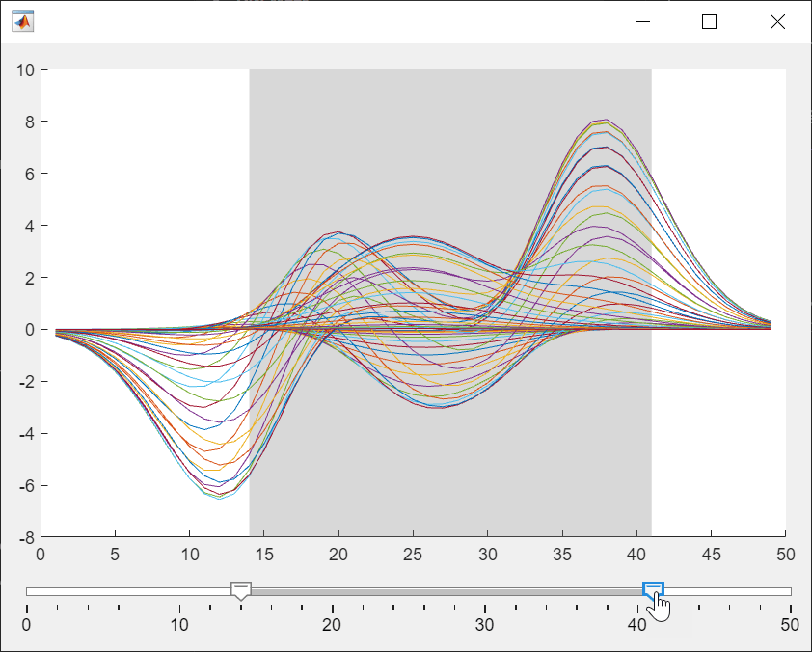
Task: Maximize the figure window
Action: click(709, 22)
